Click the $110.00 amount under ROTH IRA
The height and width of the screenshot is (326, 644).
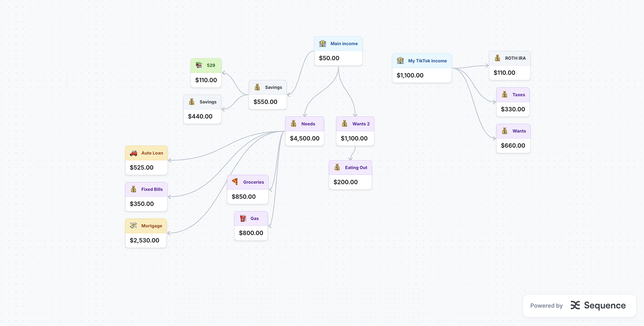504,73
